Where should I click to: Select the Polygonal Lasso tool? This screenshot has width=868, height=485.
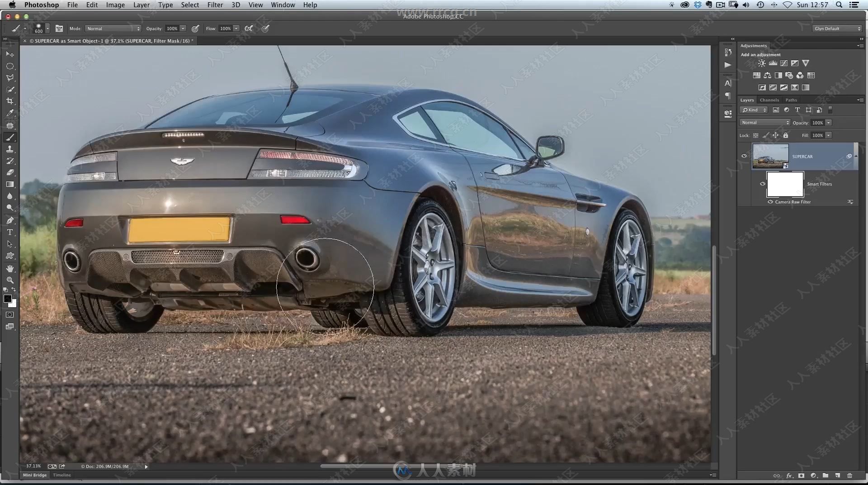click(9, 78)
